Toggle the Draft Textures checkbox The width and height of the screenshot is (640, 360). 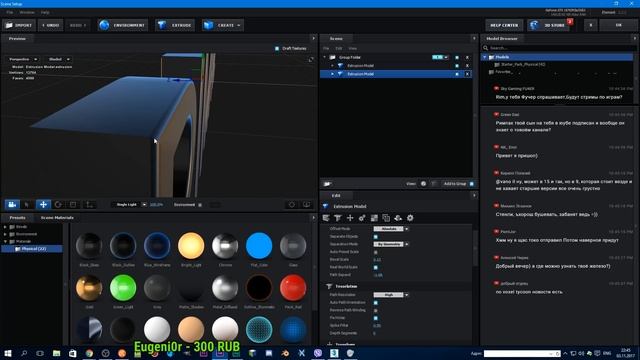pos(277,49)
